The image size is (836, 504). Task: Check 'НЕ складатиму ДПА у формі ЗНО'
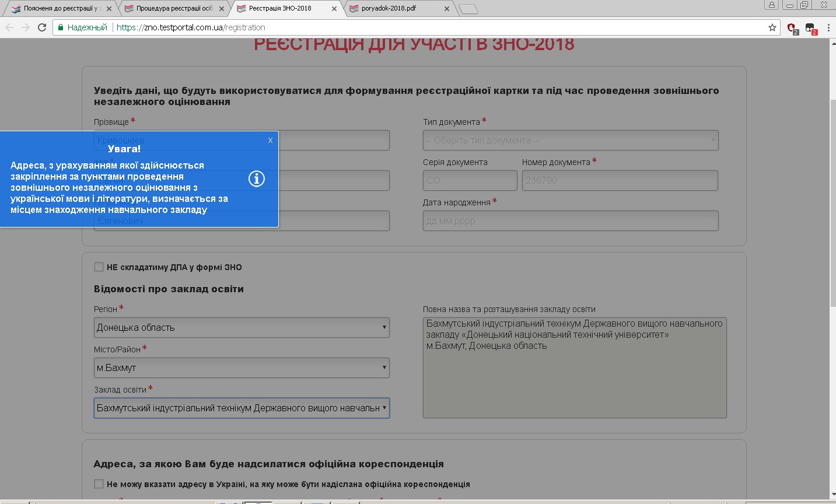click(99, 267)
